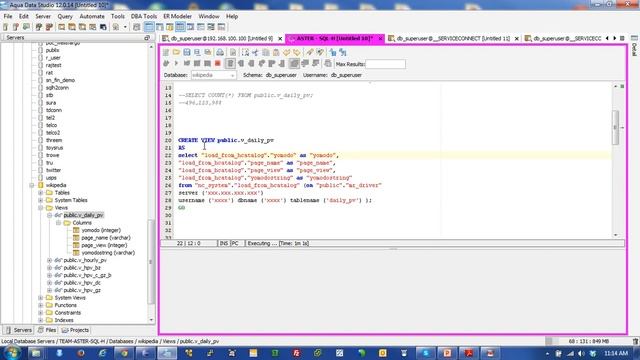Click the Chrome icon in the Windows taskbar
Viewport: 640px width, 360px height.
124,353
